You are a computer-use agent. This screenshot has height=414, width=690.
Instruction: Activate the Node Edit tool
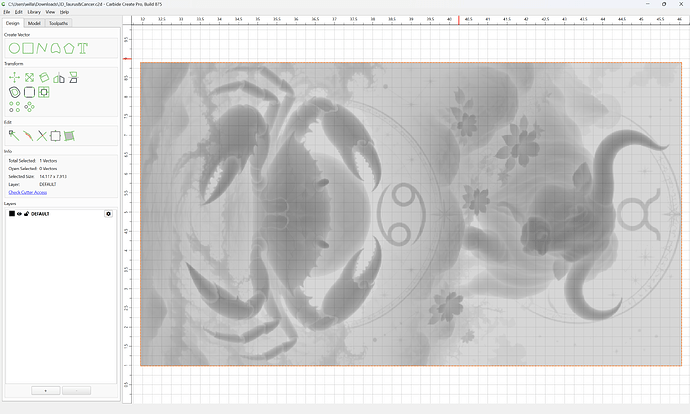(x=14, y=136)
